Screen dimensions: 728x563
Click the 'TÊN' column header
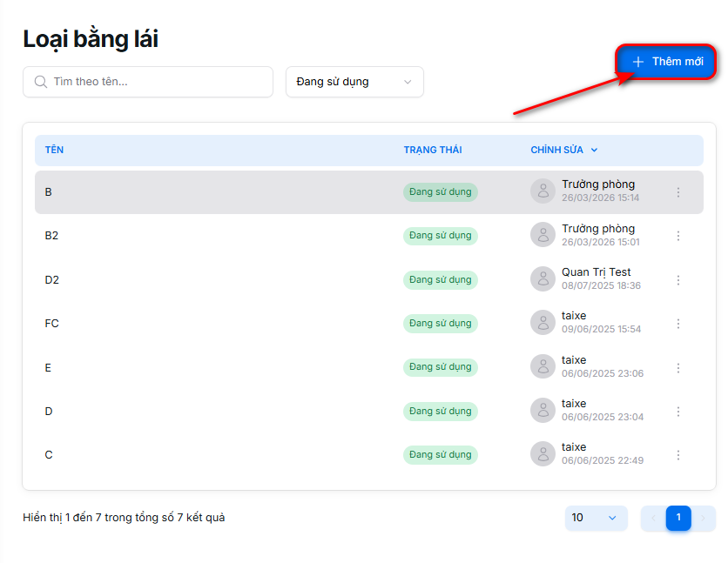tap(54, 150)
